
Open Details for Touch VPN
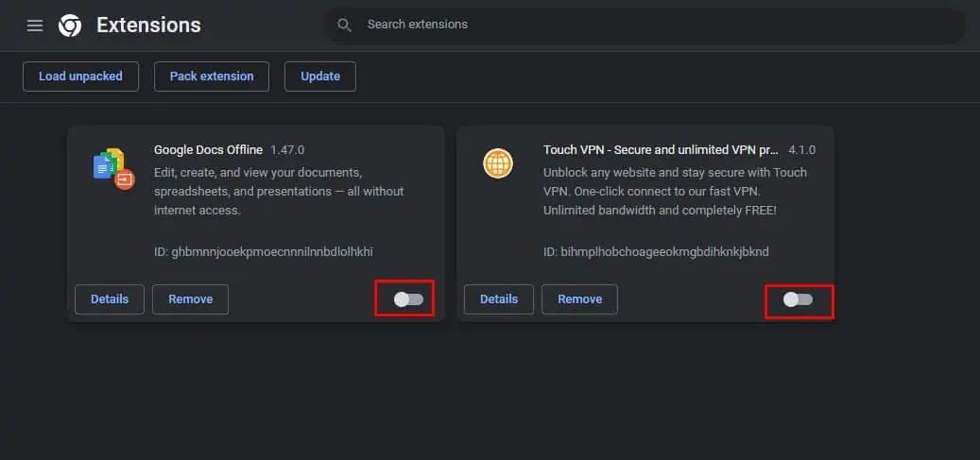(499, 299)
